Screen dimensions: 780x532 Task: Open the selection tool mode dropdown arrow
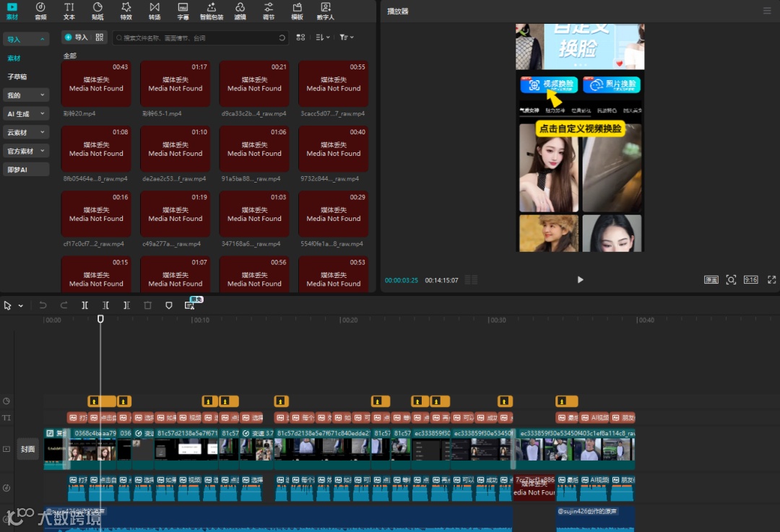tap(20, 306)
